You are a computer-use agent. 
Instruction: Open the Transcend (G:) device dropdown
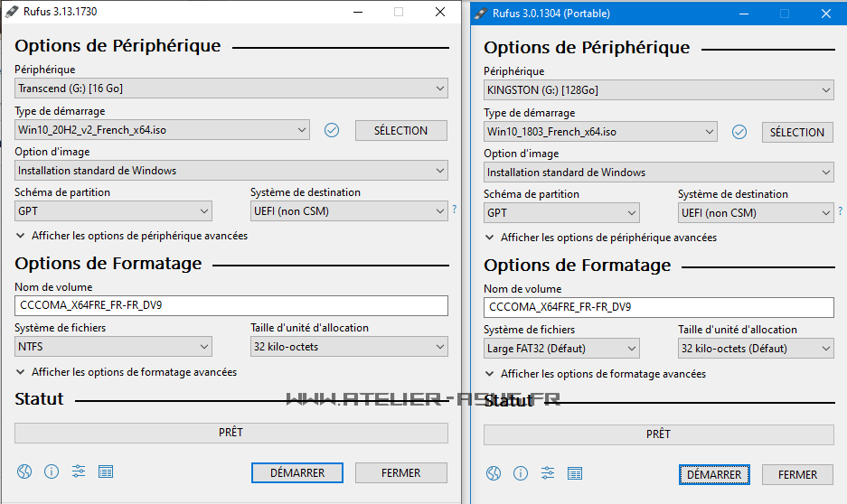click(x=231, y=88)
